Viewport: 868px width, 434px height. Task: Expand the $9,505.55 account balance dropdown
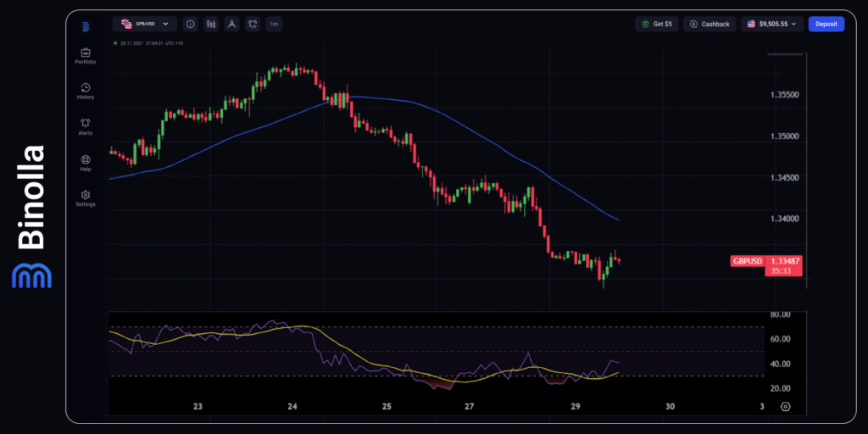[x=771, y=25]
